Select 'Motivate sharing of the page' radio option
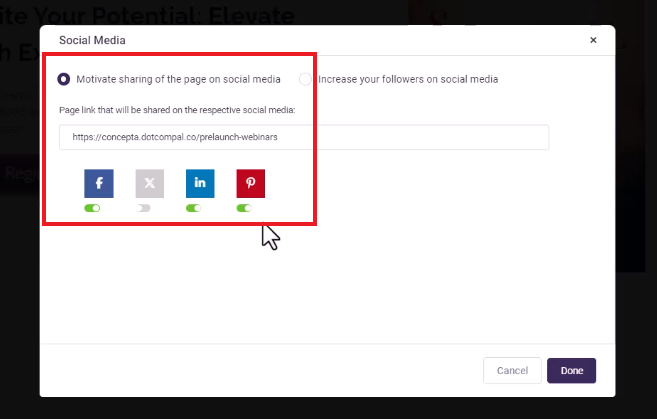This screenshot has width=657, height=419. click(64, 79)
